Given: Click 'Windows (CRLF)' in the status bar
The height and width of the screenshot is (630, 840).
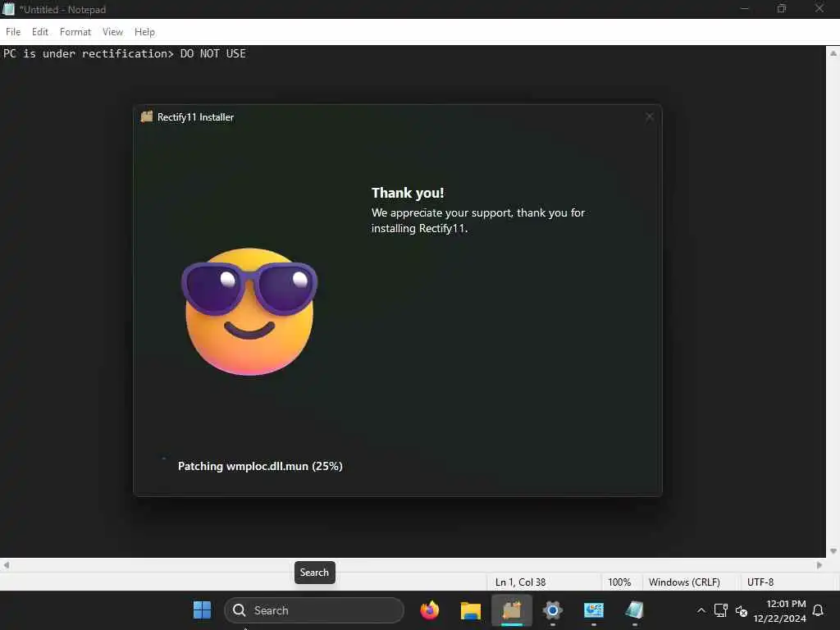Looking at the screenshot, I should pyautogui.click(x=684, y=582).
